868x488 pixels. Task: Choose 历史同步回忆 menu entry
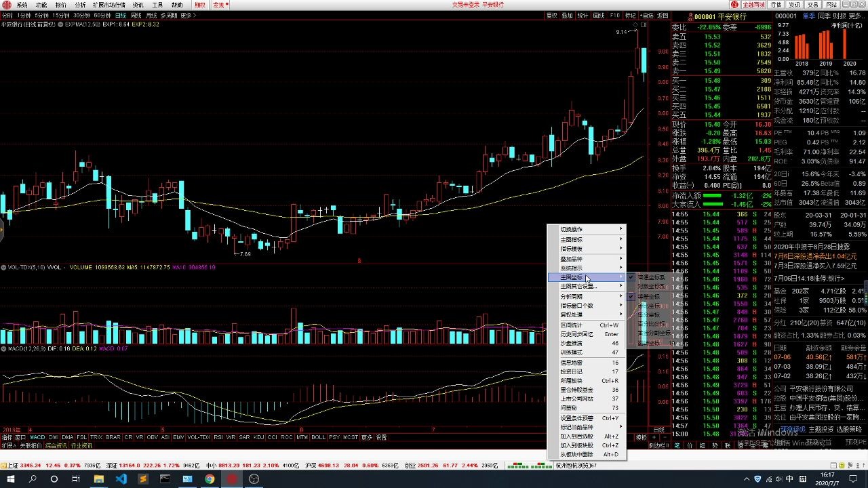(587, 334)
